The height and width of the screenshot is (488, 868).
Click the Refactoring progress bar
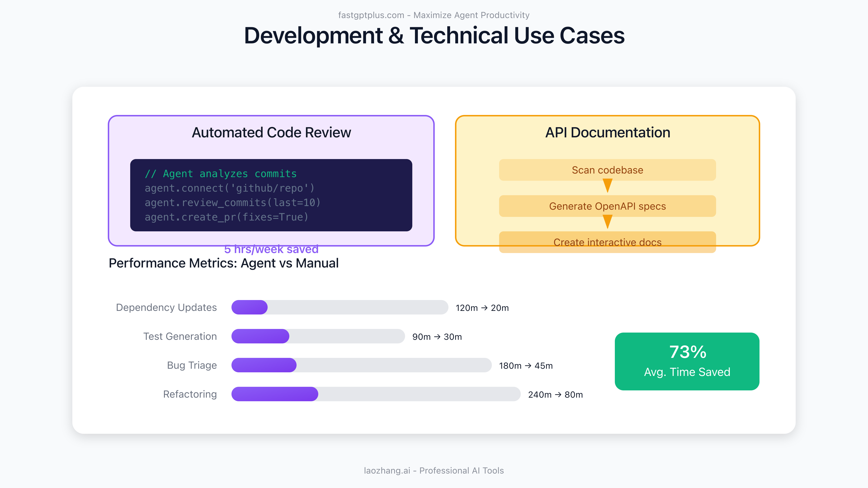[376, 394]
